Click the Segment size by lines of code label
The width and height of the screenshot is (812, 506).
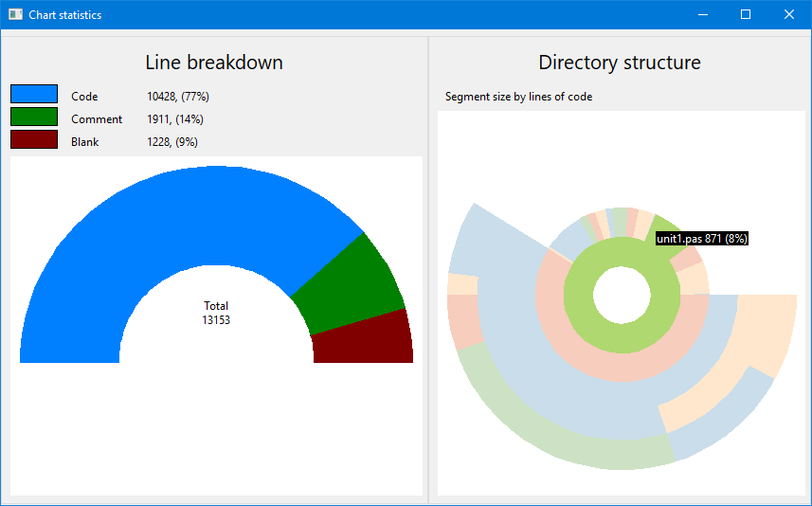[x=518, y=97]
